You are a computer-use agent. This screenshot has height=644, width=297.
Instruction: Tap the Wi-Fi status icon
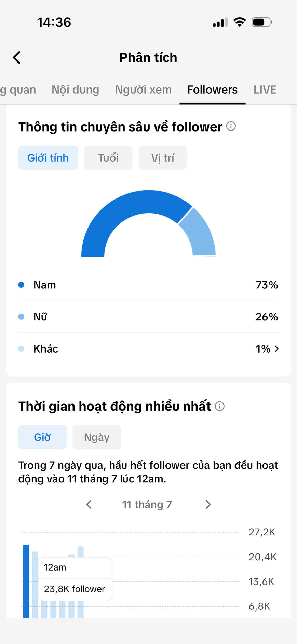click(x=240, y=22)
